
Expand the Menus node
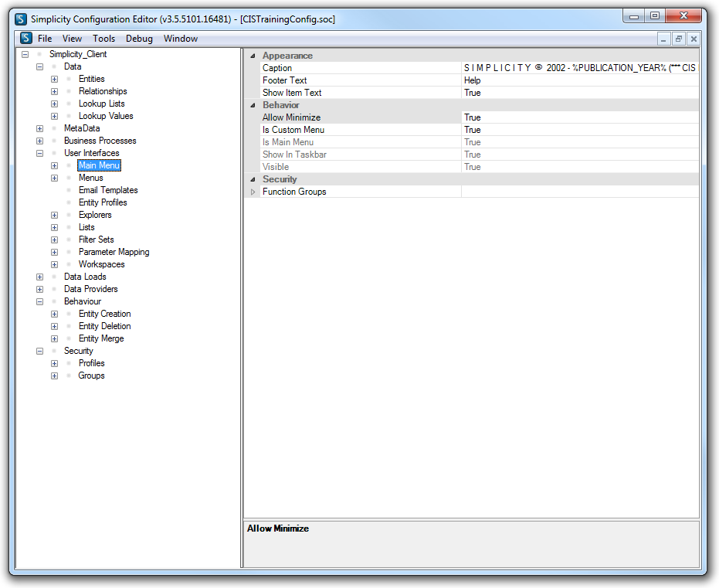coord(55,178)
